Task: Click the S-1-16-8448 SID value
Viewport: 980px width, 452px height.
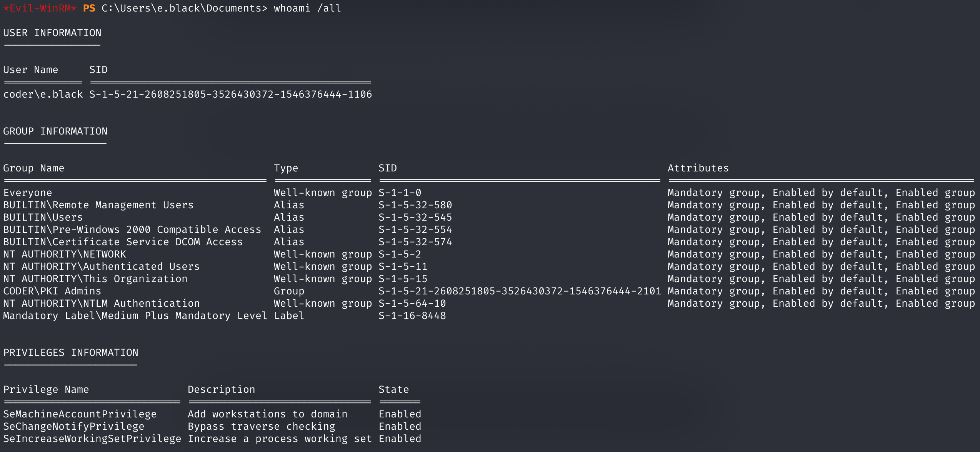Action: coord(412,316)
